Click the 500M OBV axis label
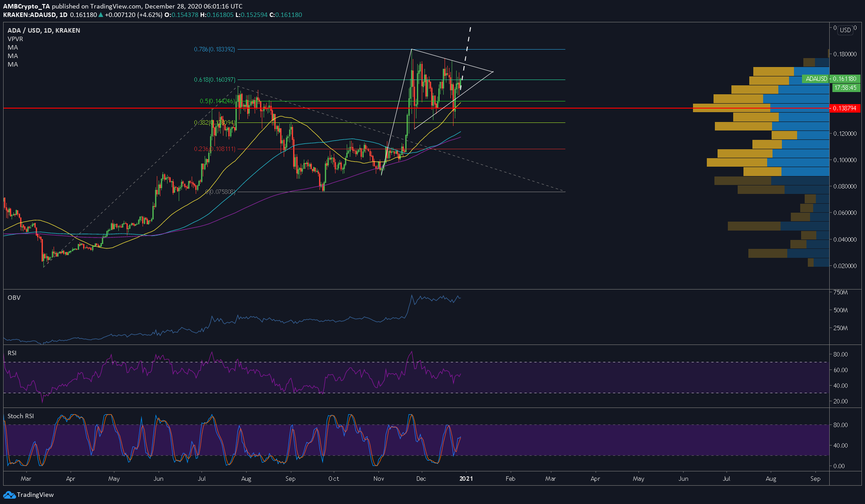The width and height of the screenshot is (865, 504). 840,310
